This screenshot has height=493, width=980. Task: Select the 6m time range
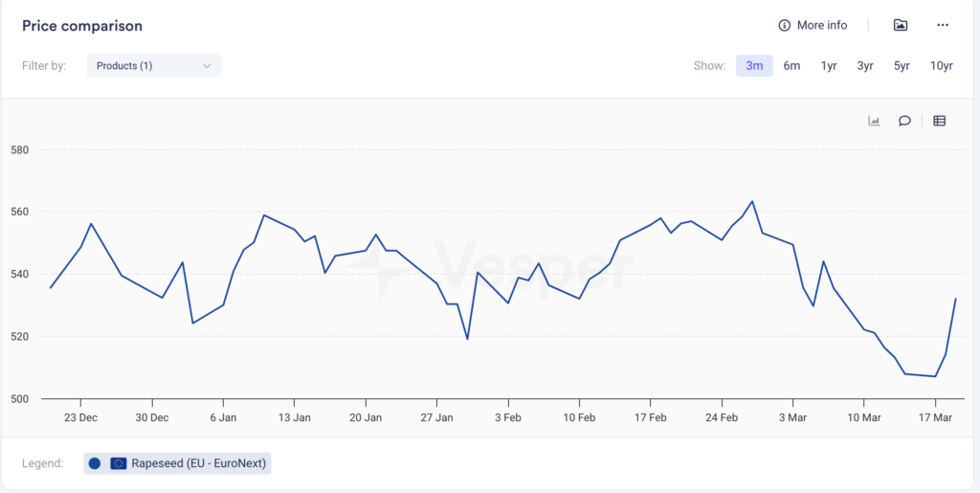point(791,66)
